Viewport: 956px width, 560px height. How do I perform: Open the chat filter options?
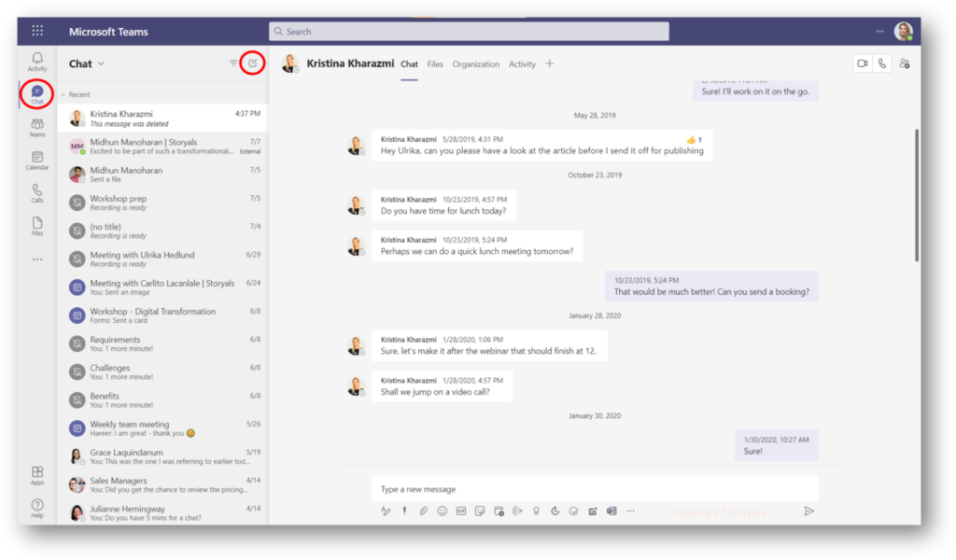pos(232,63)
